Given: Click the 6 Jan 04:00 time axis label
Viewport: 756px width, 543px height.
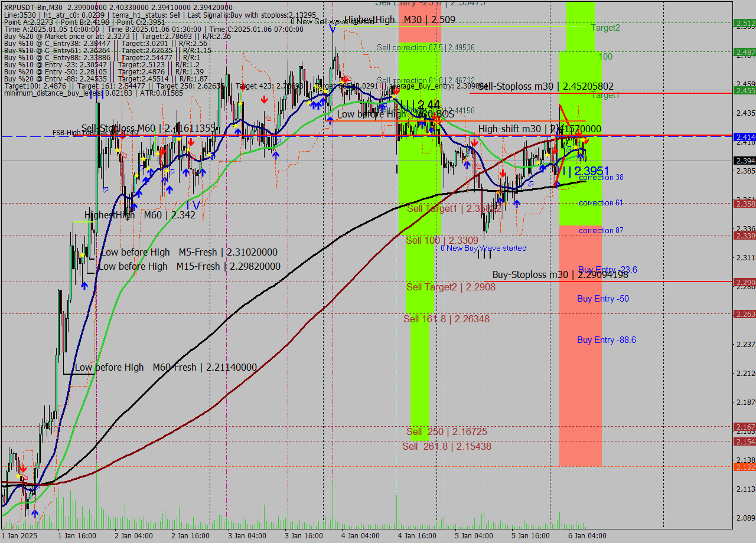Looking at the screenshot, I should pos(587,536).
